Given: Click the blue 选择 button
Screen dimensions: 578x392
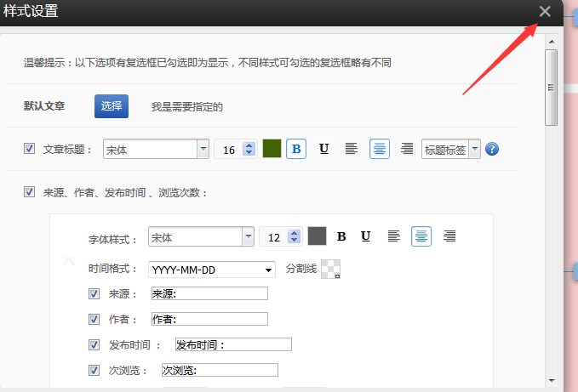Looking at the screenshot, I should point(111,106).
